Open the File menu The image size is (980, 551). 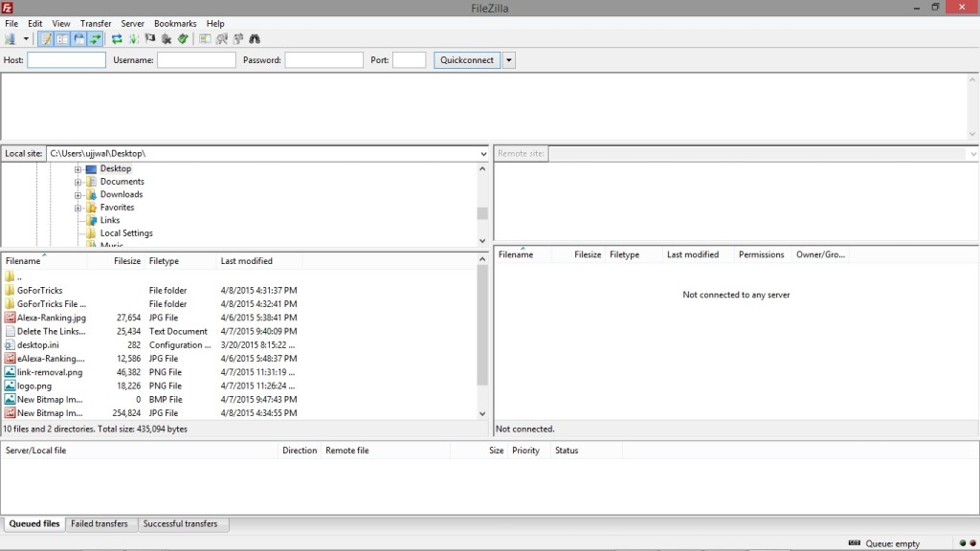pyautogui.click(x=11, y=23)
